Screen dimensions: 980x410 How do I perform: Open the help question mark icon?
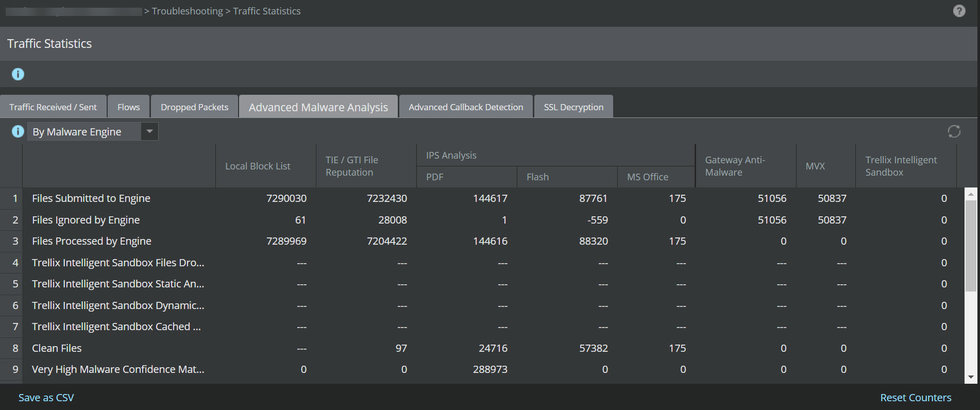tap(959, 11)
